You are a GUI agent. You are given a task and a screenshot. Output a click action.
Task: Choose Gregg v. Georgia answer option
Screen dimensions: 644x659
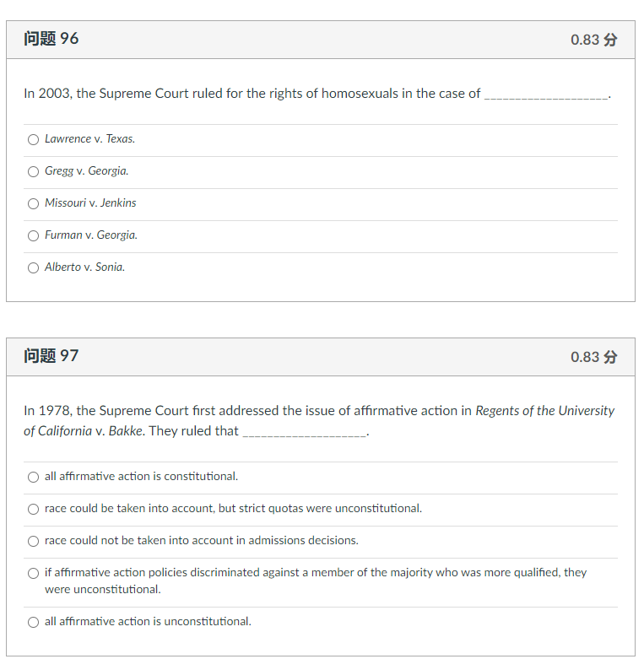tap(33, 171)
